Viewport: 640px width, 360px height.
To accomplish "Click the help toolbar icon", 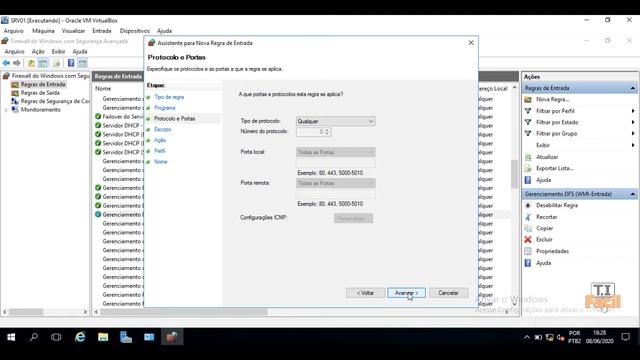I will tap(71, 63).
